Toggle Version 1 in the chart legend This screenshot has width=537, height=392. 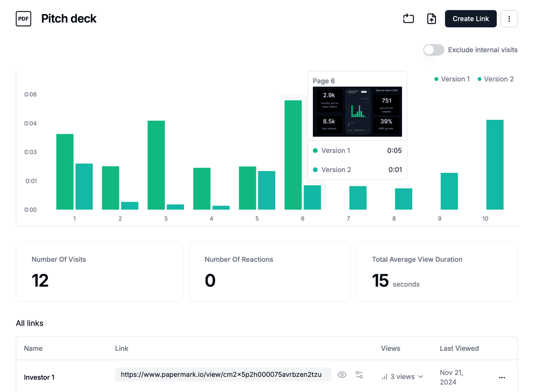tap(452, 79)
